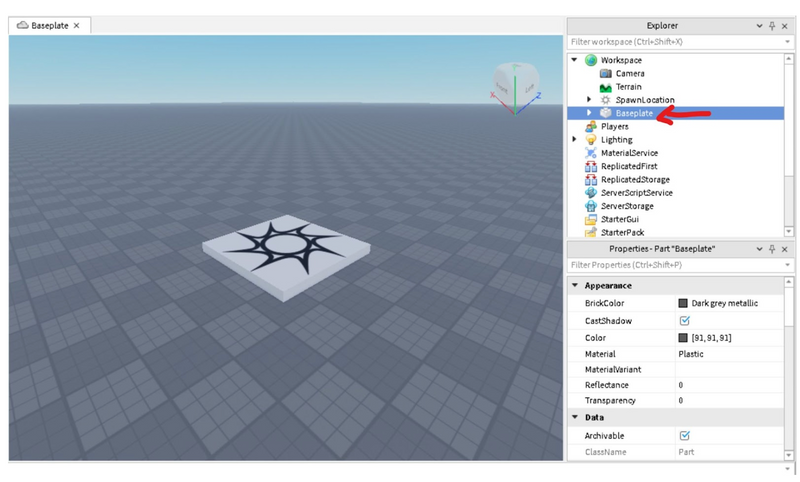Collapse the Appearance properties section
This screenshot has height=482, width=800.
point(575,286)
